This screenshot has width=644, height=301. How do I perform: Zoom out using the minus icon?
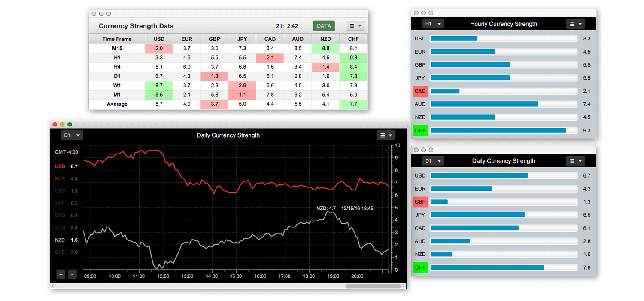tap(72, 274)
